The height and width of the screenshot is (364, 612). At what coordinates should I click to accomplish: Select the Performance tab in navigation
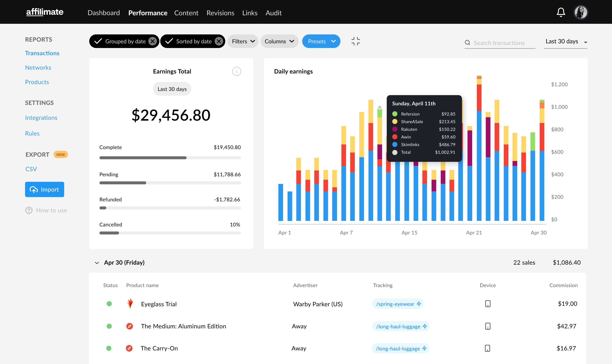(148, 12)
